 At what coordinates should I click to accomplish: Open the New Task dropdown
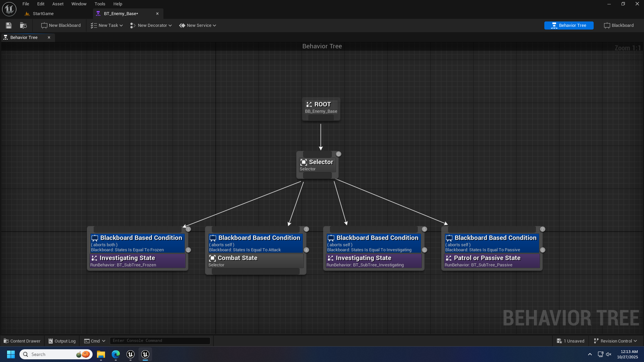(107, 25)
